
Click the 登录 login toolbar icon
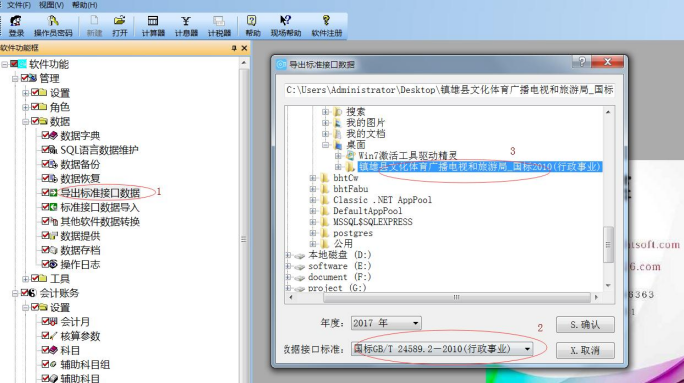point(16,26)
